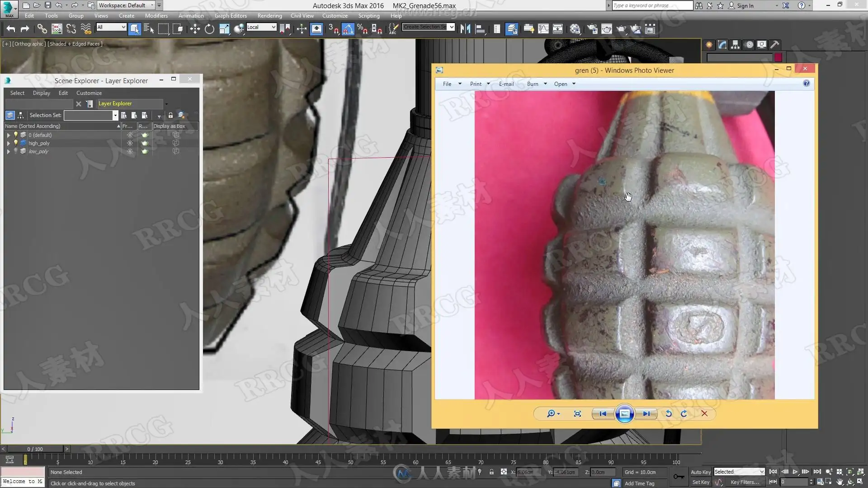The width and height of the screenshot is (868, 488).
Task: Toggle the Angle Snap icon
Action: pos(348,29)
